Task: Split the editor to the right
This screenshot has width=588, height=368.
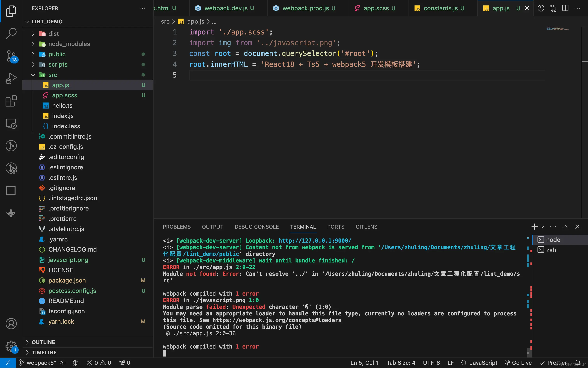Action: click(x=565, y=8)
